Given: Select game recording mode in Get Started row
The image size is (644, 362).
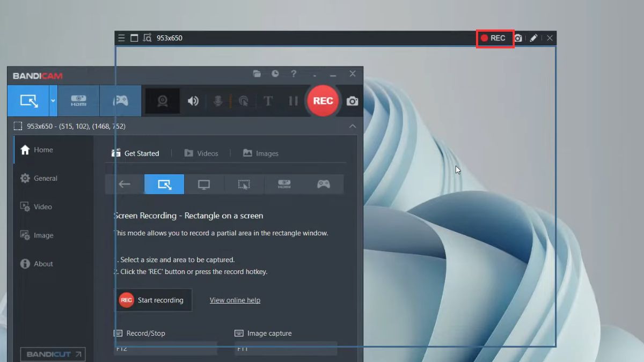Looking at the screenshot, I should 324,184.
